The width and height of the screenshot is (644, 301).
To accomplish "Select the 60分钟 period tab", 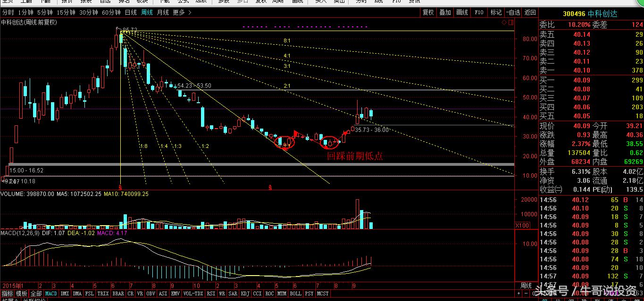I will 111,13.
